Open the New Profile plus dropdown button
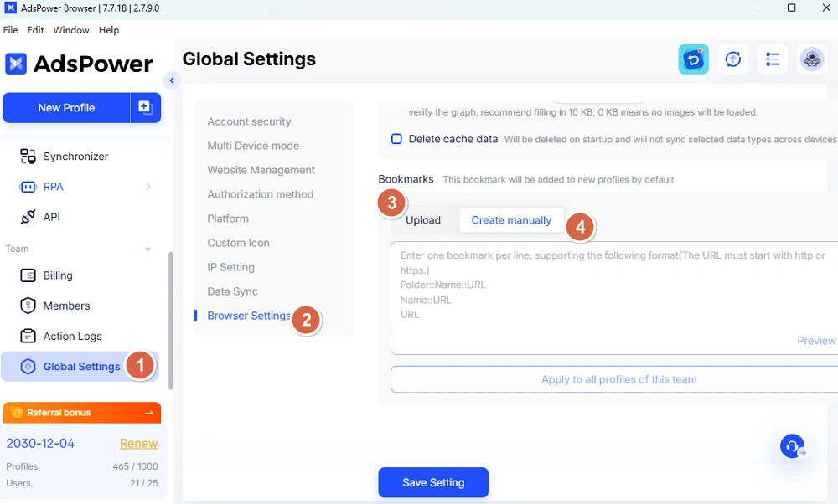Viewport: 838px width, 504px height. [x=145, y=108]
